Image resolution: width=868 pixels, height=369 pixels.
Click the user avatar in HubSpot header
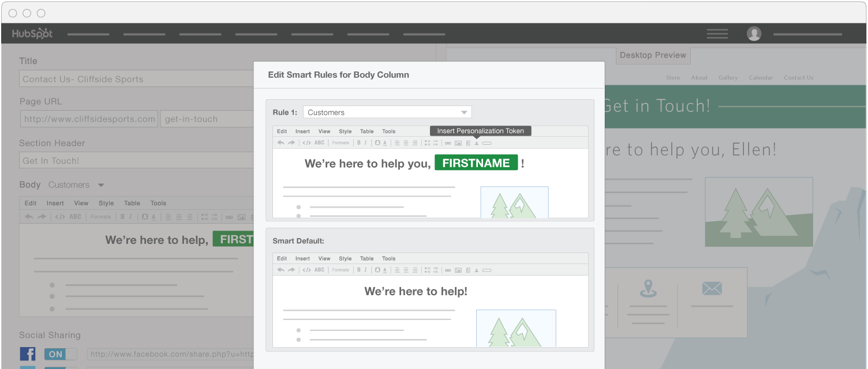pyautogui.click(x=754, y=33)
